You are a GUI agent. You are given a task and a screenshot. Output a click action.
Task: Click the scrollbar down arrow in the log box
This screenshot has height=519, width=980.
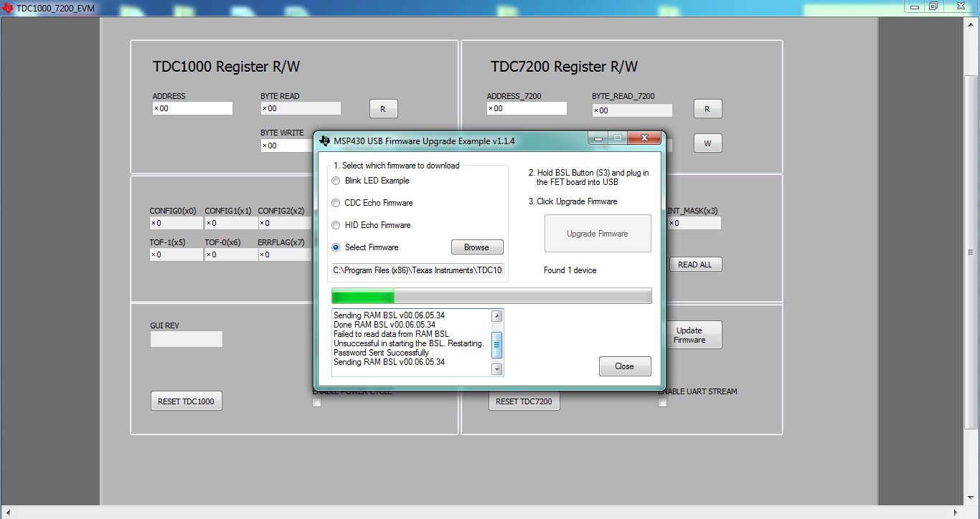tap(497, 370)
